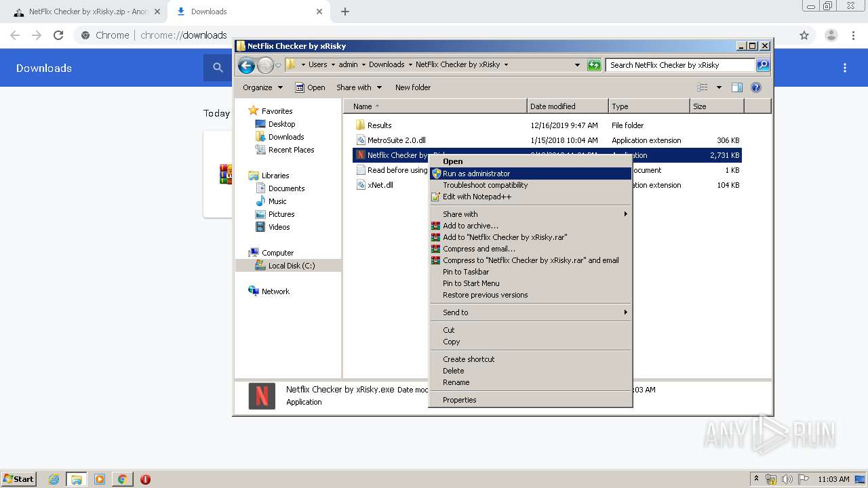Toggle the preview pane icon
The image size is (868, 488).
point(737,87)
